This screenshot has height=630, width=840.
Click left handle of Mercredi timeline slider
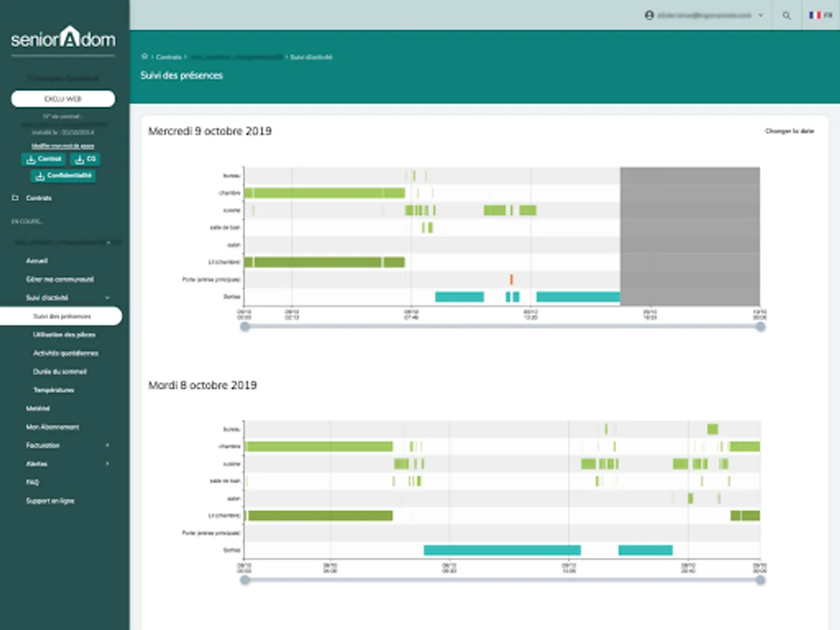point(245,326)
